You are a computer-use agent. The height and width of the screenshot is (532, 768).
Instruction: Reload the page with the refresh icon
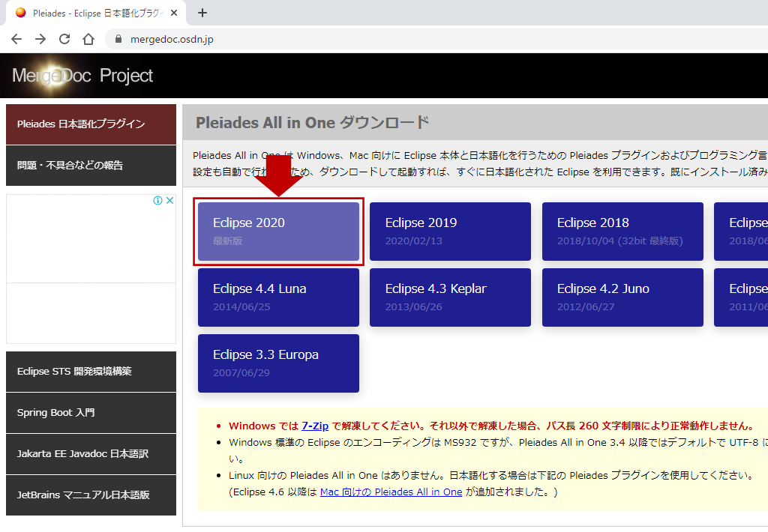click(64, 39)
